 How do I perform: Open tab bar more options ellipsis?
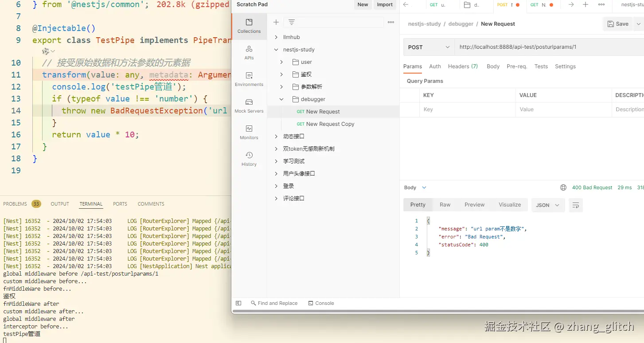601,4
